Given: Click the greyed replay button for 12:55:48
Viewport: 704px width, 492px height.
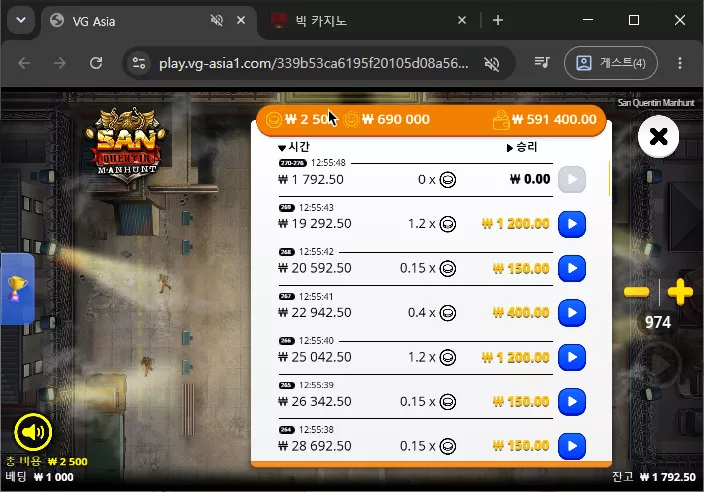Looking at the screenshot, I should tap(572, 179).
